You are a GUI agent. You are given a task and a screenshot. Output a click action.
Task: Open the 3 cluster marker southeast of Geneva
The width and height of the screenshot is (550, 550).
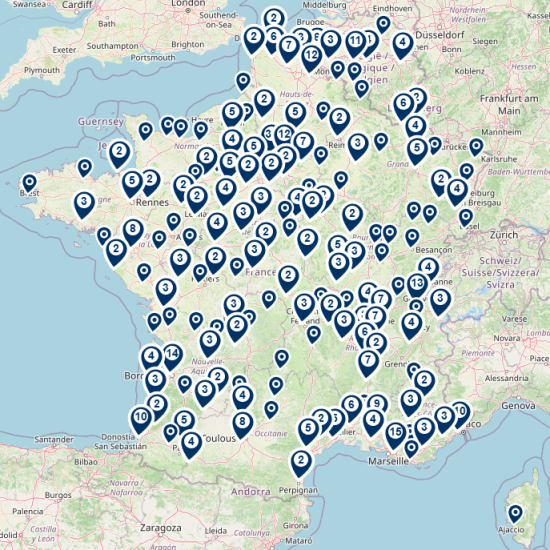[440, 301]
